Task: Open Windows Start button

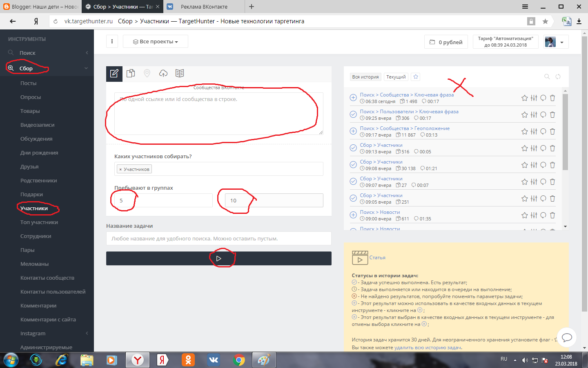Action: [11, 360]
